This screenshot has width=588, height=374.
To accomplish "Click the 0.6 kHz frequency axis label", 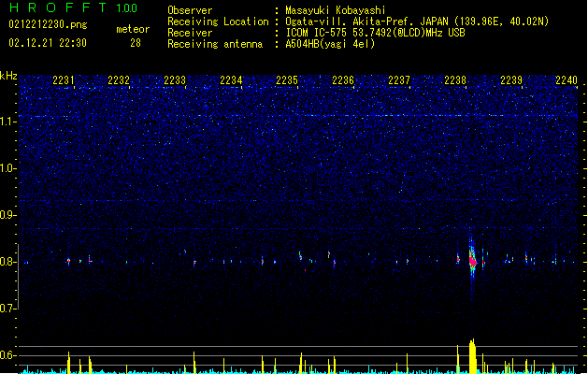I will pos(8,355).
